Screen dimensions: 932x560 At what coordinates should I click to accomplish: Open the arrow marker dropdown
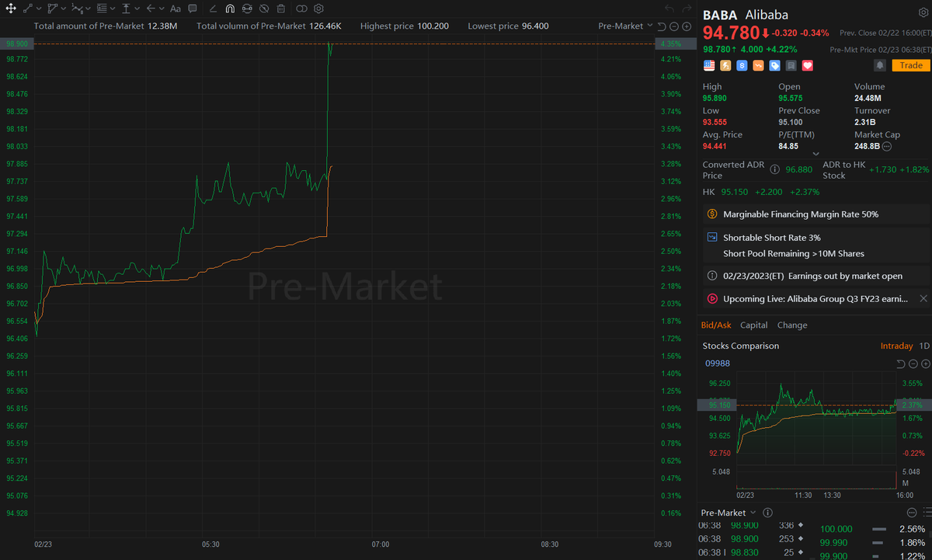tap(162, 9)
